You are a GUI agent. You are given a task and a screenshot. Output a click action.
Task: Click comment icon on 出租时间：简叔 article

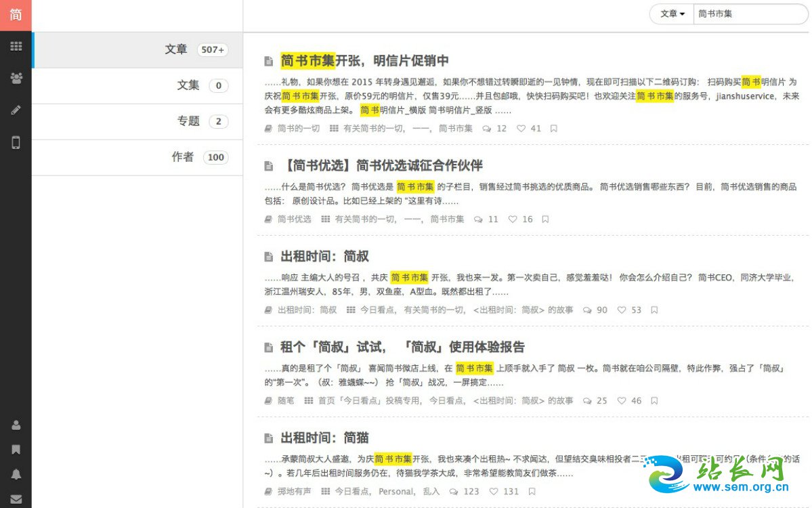(x=587, y=310)
